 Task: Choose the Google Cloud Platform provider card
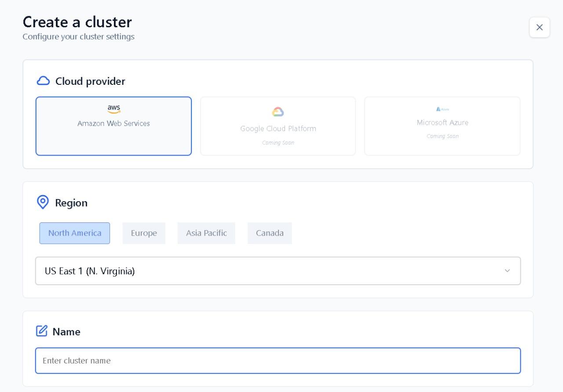tap(278, 126)
